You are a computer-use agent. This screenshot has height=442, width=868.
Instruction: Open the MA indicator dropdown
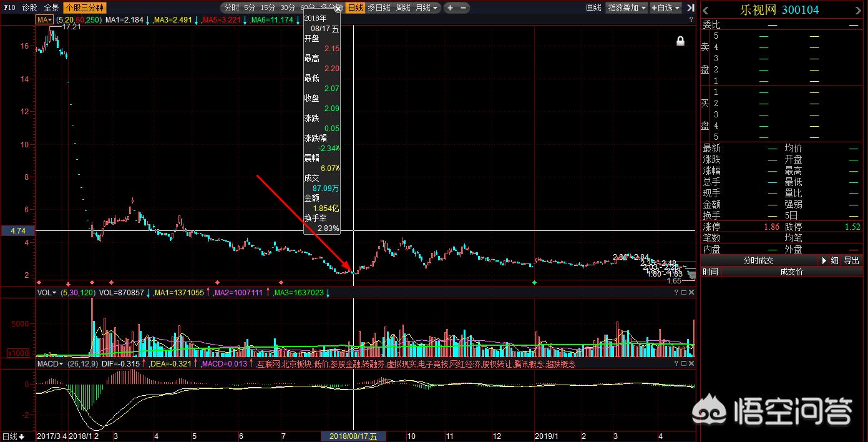tap(46, 20)
